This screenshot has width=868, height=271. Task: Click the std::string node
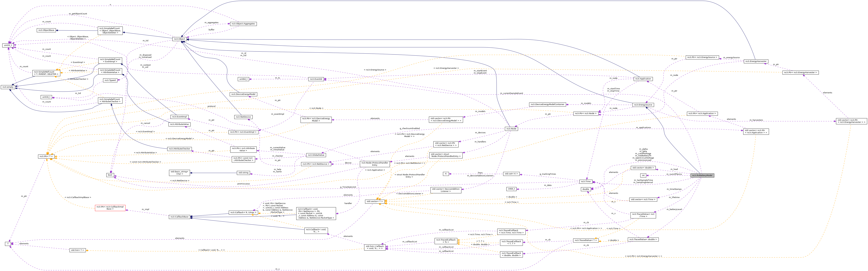(243, 173)
